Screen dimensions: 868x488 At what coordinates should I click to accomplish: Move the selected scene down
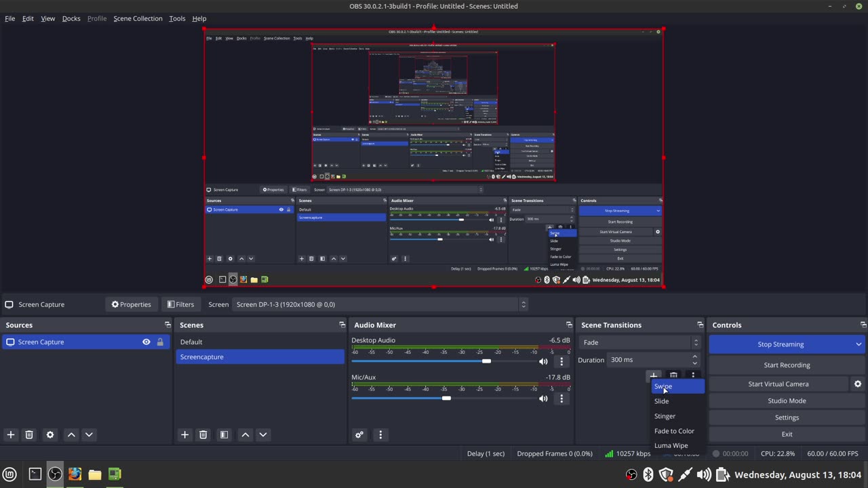point(263,434)
